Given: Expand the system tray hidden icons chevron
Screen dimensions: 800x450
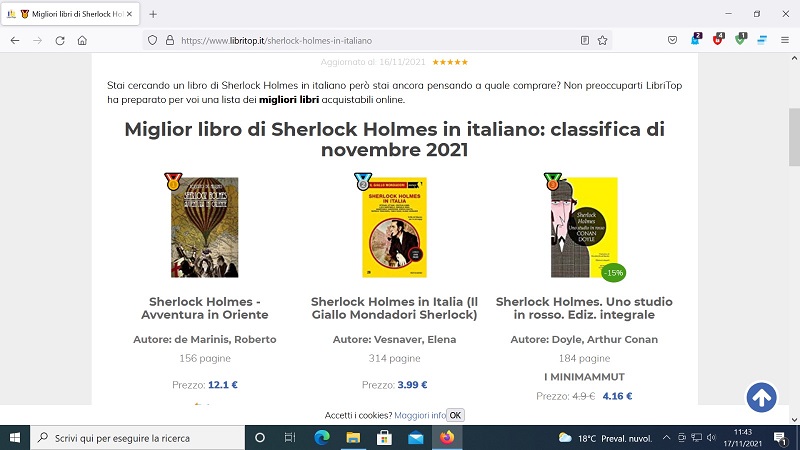Looking at the screenshot, I should (666, 438).
